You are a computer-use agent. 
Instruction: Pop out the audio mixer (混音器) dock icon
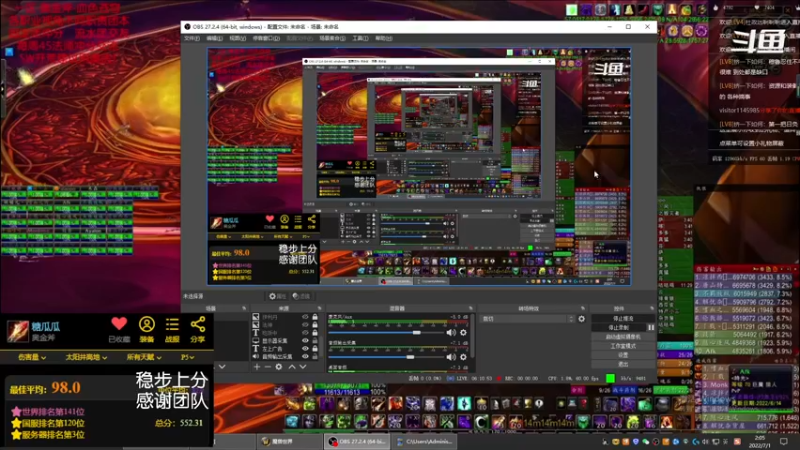[471, 308]
